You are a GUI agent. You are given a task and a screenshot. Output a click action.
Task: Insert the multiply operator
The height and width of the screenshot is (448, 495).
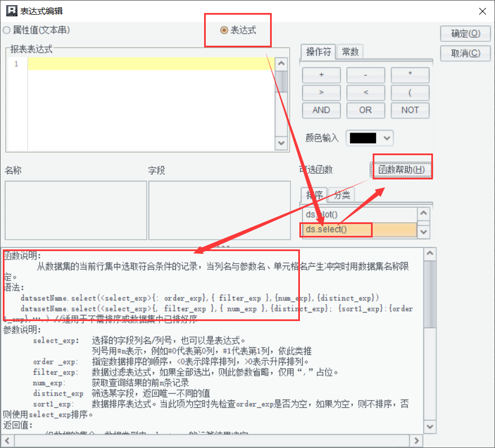tap(410, 75)
